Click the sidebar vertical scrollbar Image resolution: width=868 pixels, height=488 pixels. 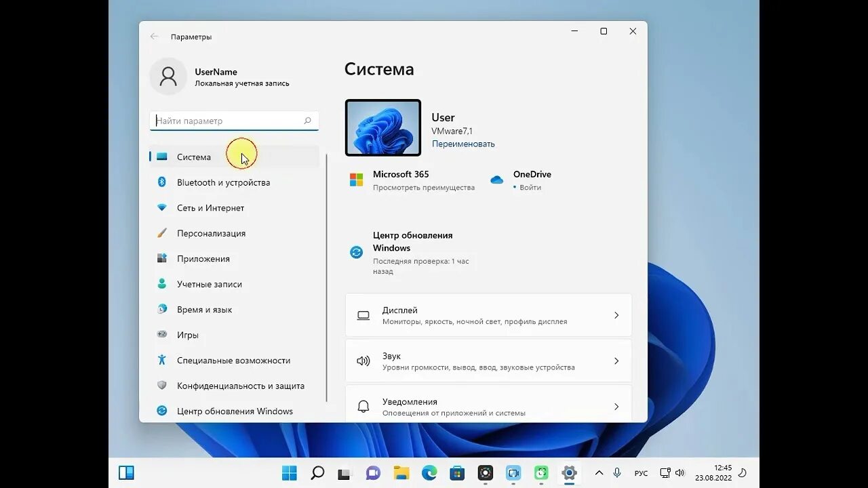click(327, 278)
